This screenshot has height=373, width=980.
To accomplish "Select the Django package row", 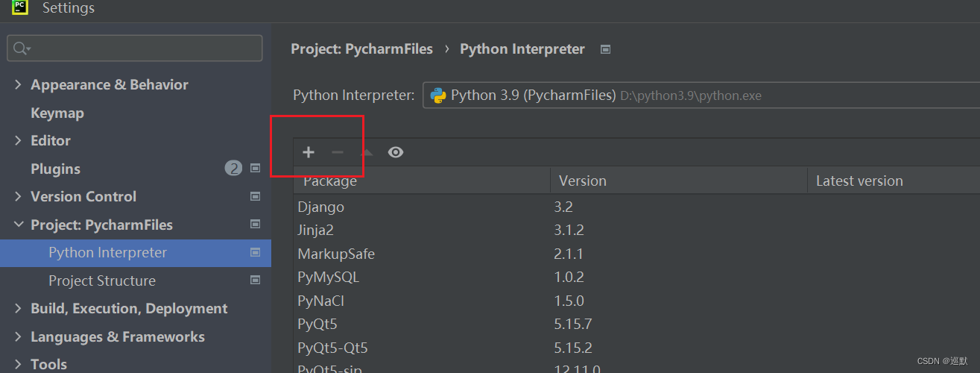I will [321, 207].
